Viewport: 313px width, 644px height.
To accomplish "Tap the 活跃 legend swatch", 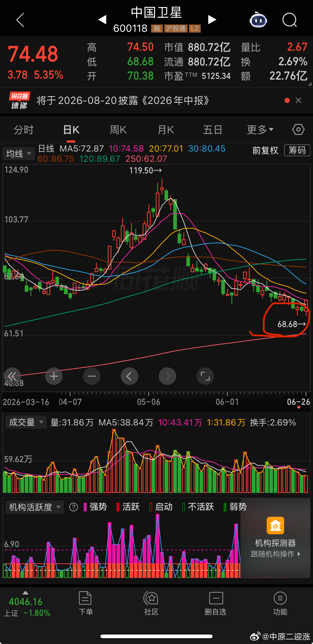I will [x=118, y=507].
